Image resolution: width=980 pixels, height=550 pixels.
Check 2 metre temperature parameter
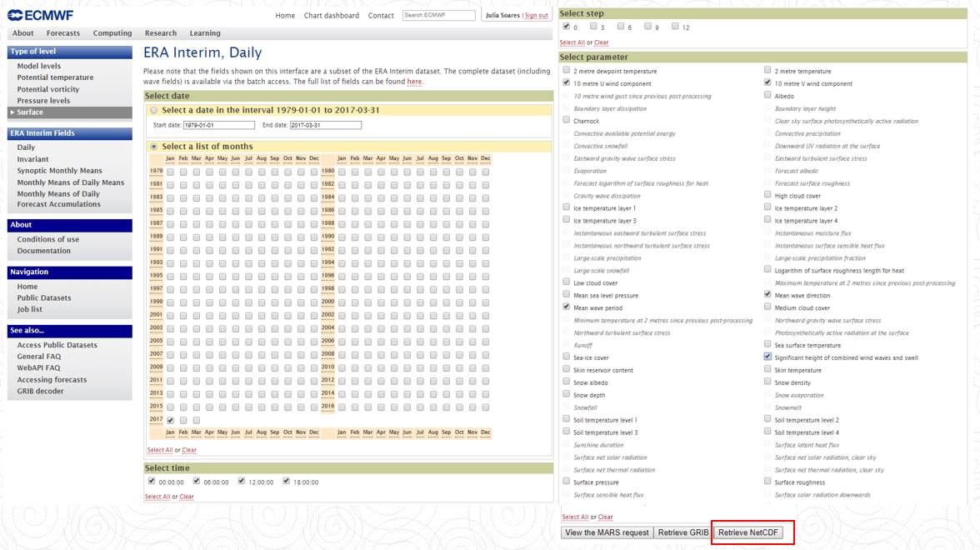pos(767,70)
